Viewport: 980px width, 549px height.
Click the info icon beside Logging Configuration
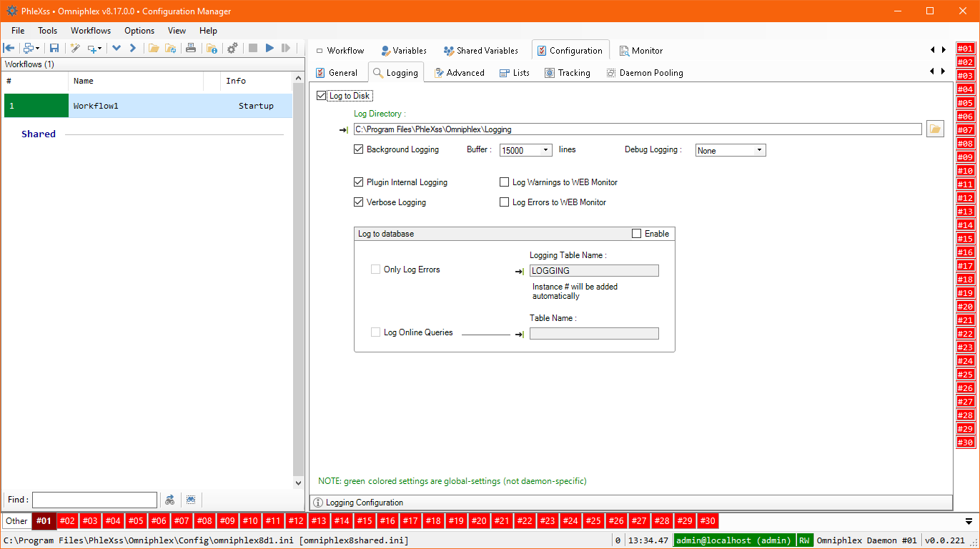(318, 503)
